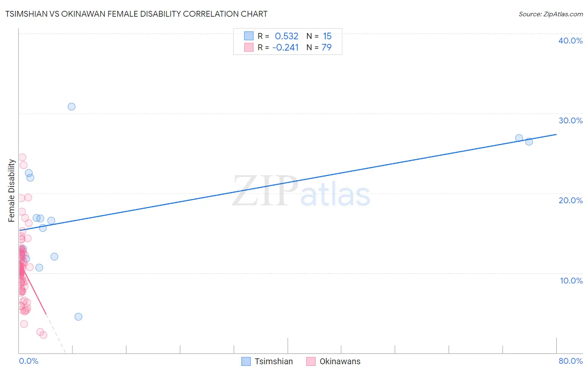The height and width of the screenshot is (373, 588).
Task: Click the chart title text
Action: [x=136, y=14]
